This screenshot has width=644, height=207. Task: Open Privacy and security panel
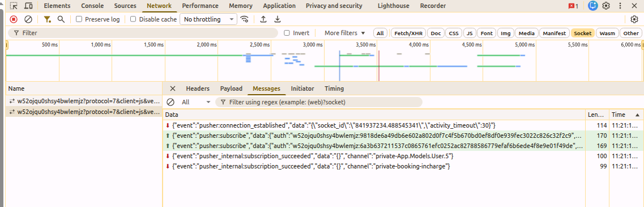click(334, 6)
